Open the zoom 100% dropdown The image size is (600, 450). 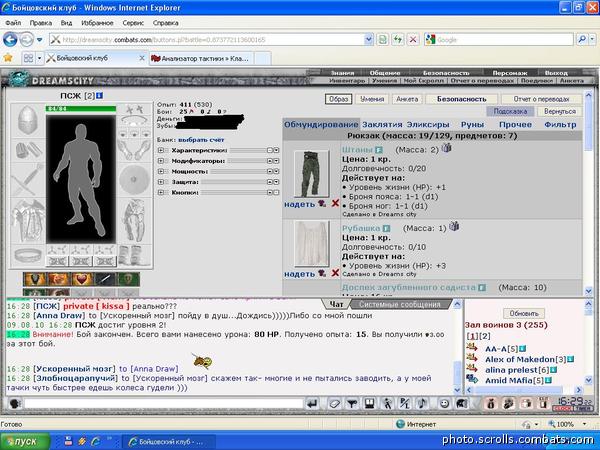(x=584, y=424)
